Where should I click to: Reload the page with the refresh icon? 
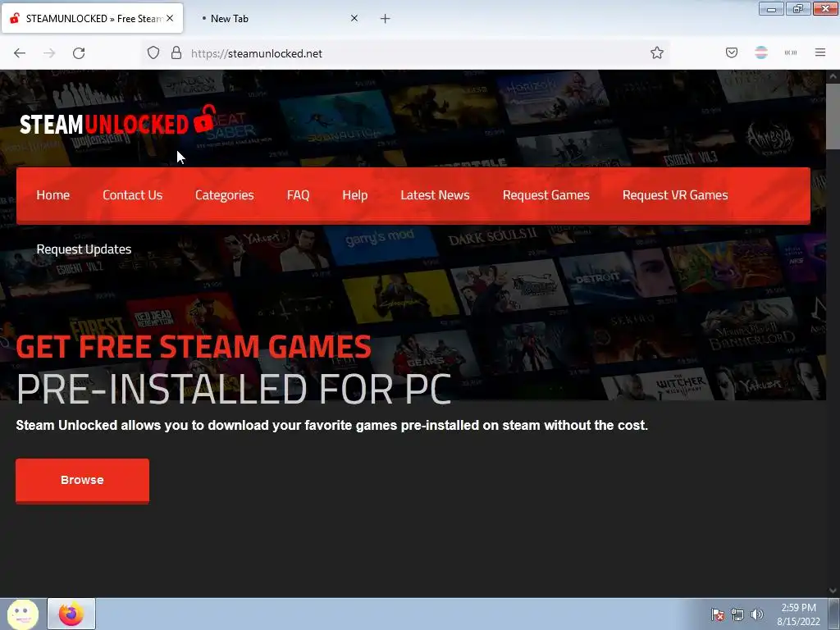tap(79, 53)
